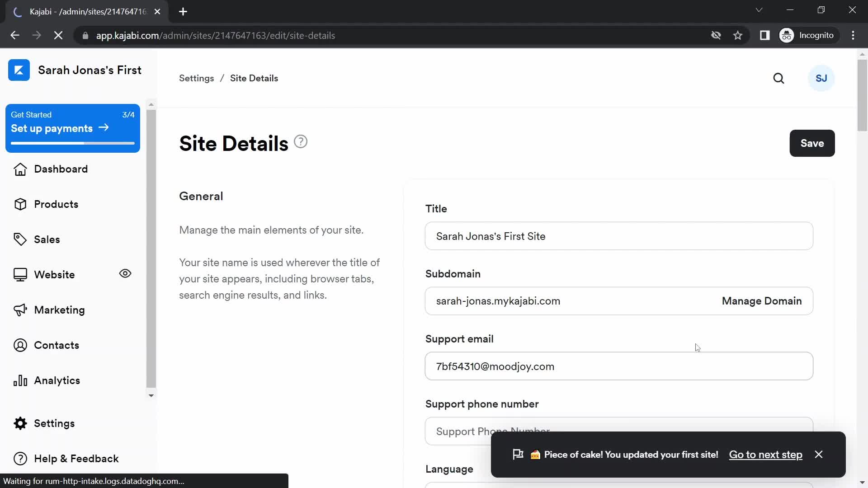Image resolution: width=868 pixels, height=488 pixels.
Task: Click the Sales tag icon
Action: 20,239
